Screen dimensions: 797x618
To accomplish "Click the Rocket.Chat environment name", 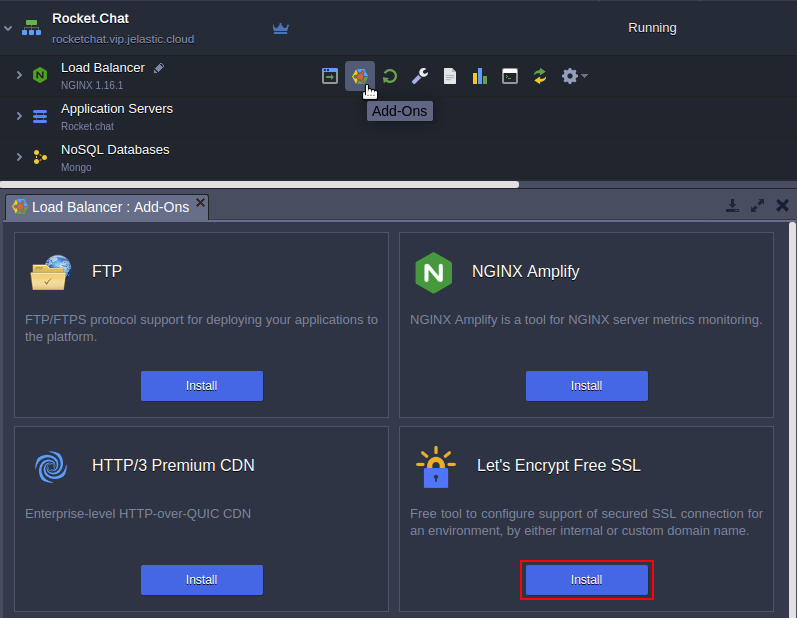I will click(x=90, y=18).
